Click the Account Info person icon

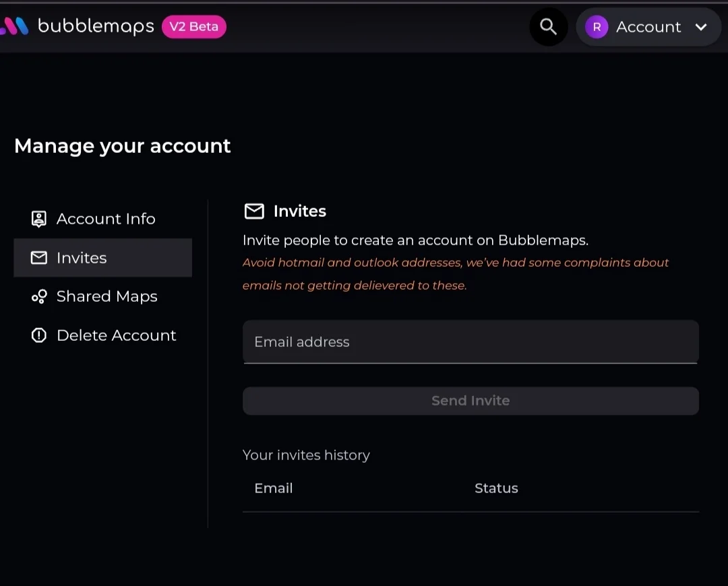point(39,218)
